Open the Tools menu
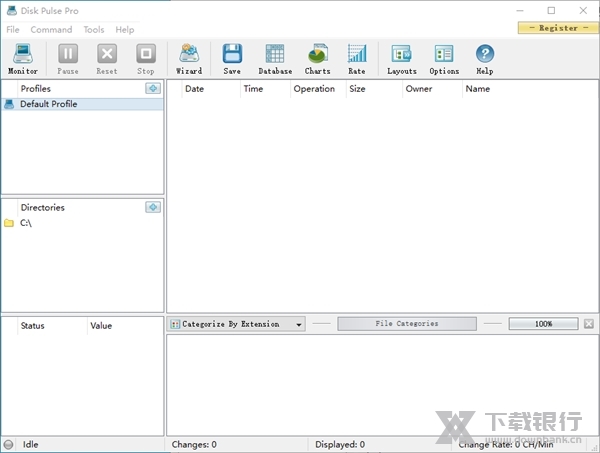 point(94,30)
